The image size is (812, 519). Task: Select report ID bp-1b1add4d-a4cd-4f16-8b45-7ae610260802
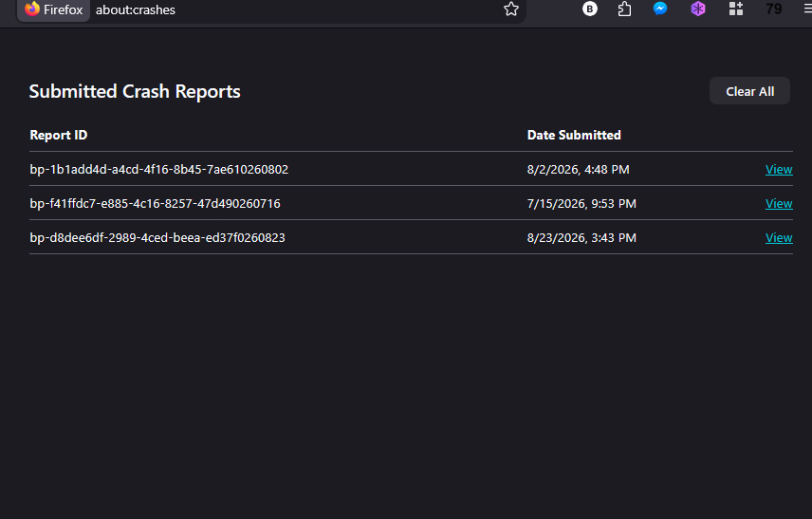159,170
